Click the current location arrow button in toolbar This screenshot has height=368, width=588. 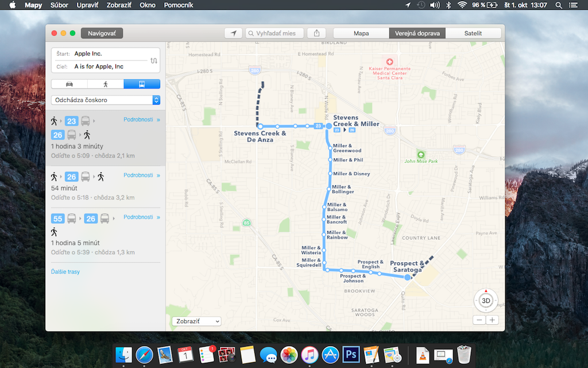(x=233, y=33)
